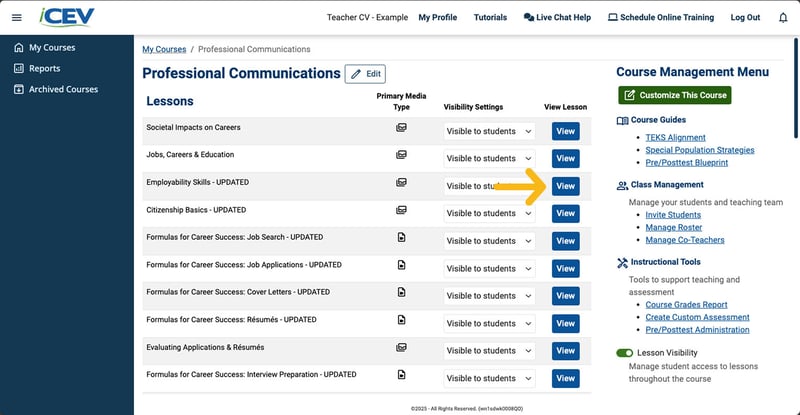Open Pre/Posttest Administration link

coord(697,330)
